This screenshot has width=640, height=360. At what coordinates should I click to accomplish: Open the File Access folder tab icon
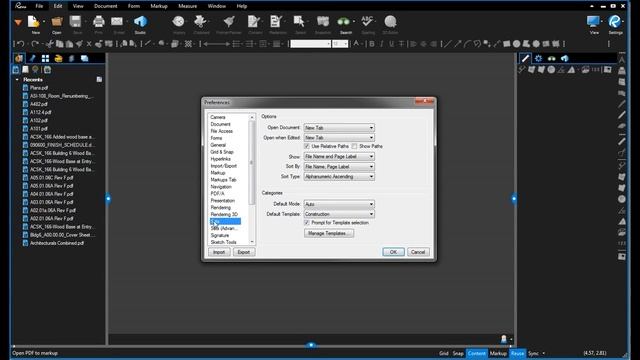point(19,58)
